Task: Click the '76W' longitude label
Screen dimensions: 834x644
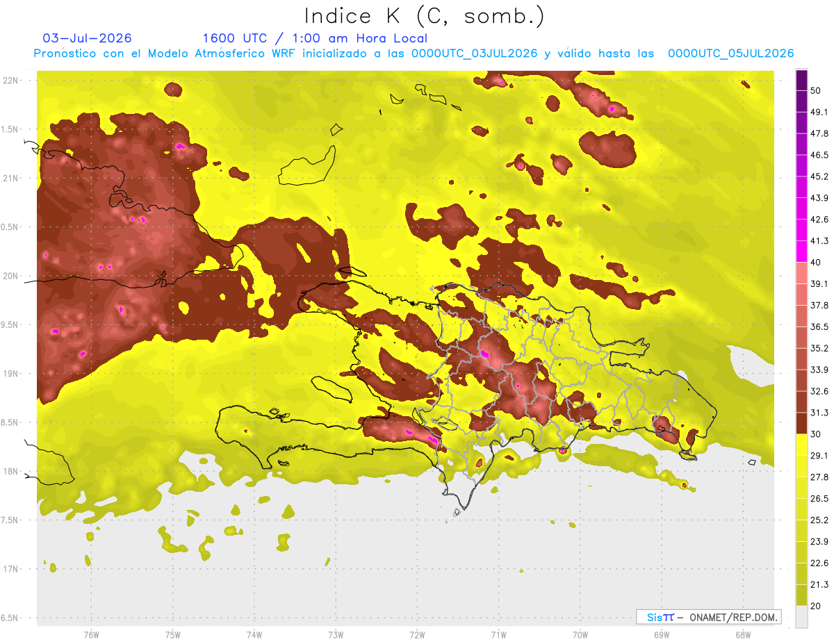Action: [x=91, y=635]
